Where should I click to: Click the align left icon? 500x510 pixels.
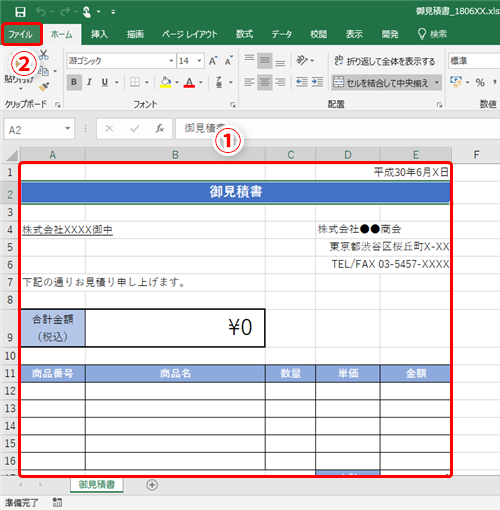pyautogui.click(x=249, y=82)
